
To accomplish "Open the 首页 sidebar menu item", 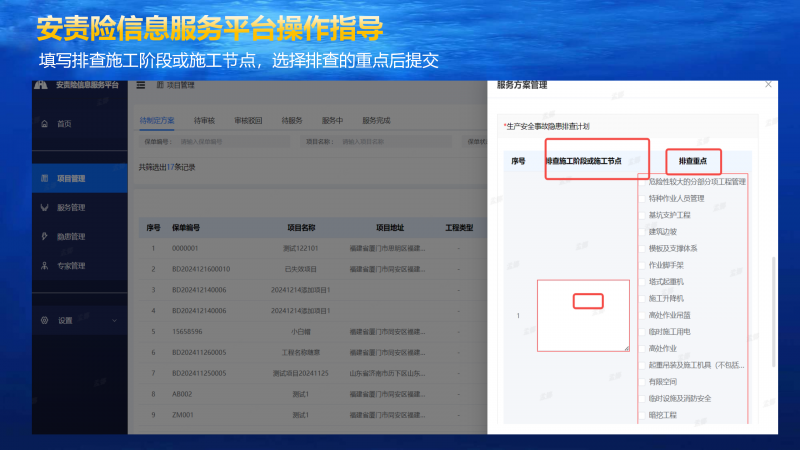I will click(x=80, y=123).
